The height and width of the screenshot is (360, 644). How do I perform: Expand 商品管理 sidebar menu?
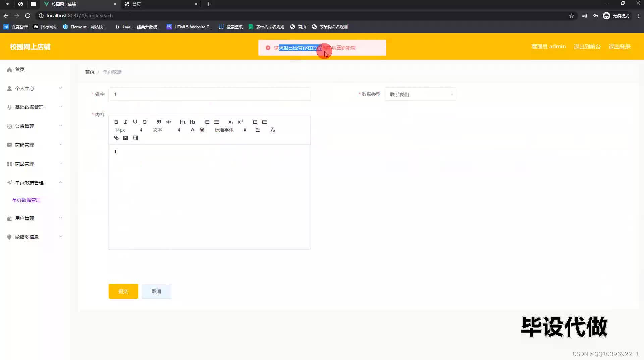[x=35, y=164]
